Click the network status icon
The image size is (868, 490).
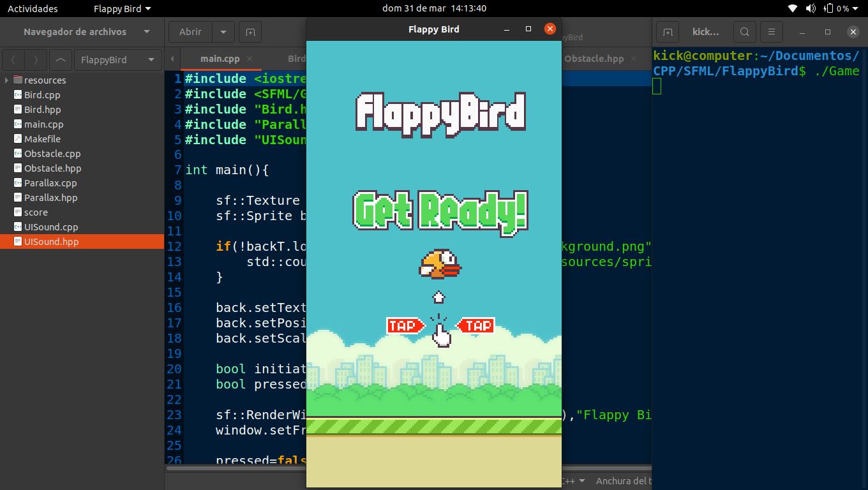pyautogui.click(x=793, y=8)
